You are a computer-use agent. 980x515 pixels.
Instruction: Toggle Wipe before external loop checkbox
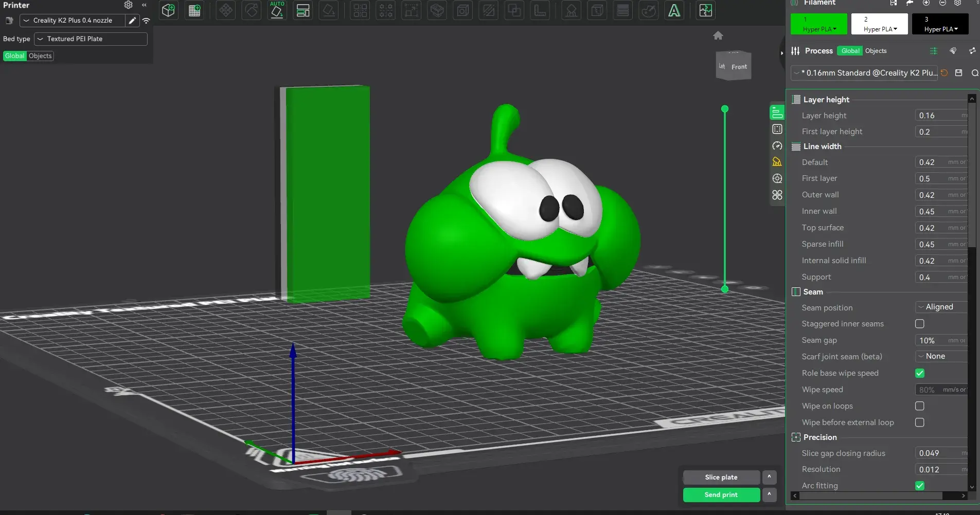pyautogui.click(x=920, y=422)
